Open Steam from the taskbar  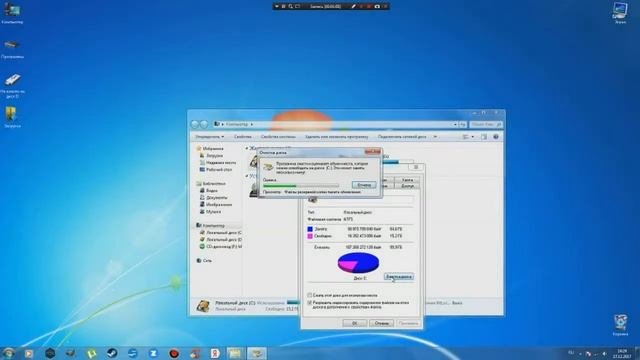point(112,353)
